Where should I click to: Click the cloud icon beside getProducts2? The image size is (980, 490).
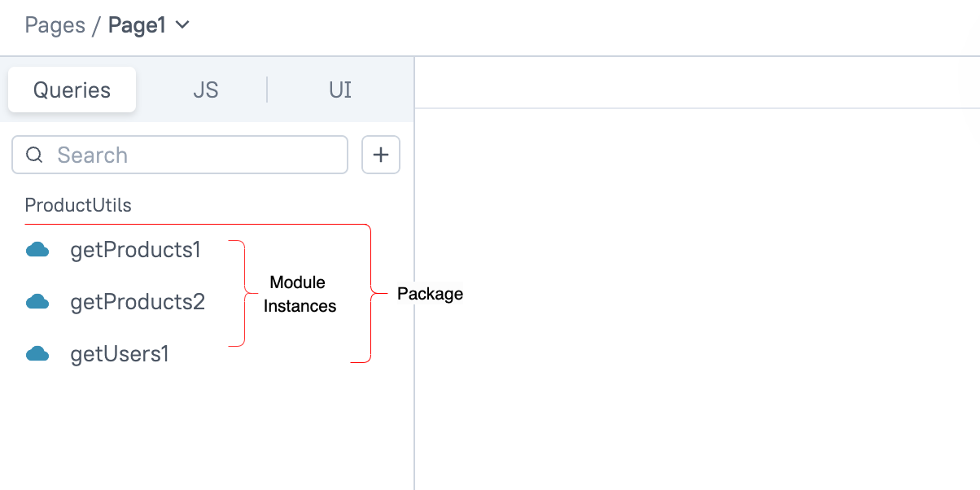coord(37,302)
